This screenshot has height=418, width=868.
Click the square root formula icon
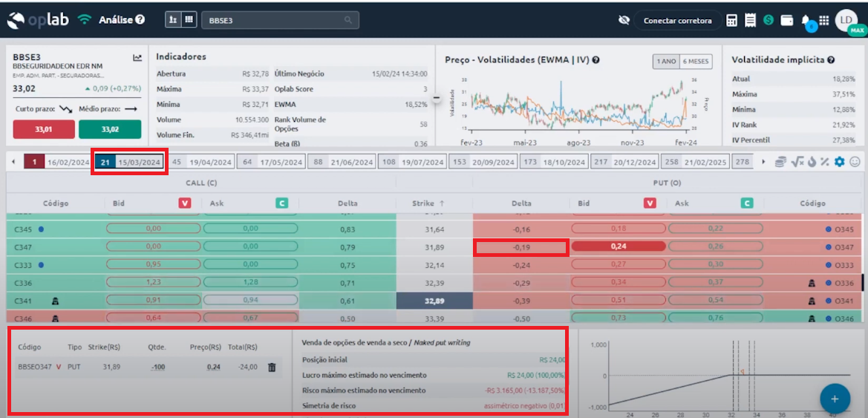[797, 162]
